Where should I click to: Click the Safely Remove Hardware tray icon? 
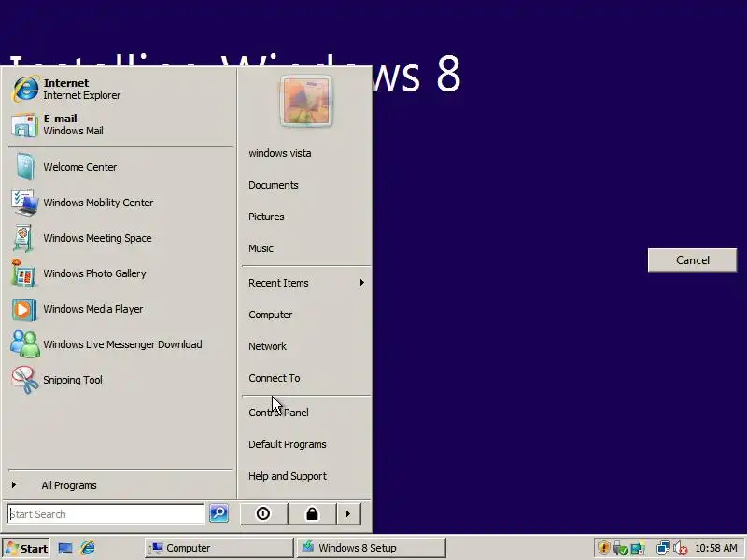click(x=620, y=548)
